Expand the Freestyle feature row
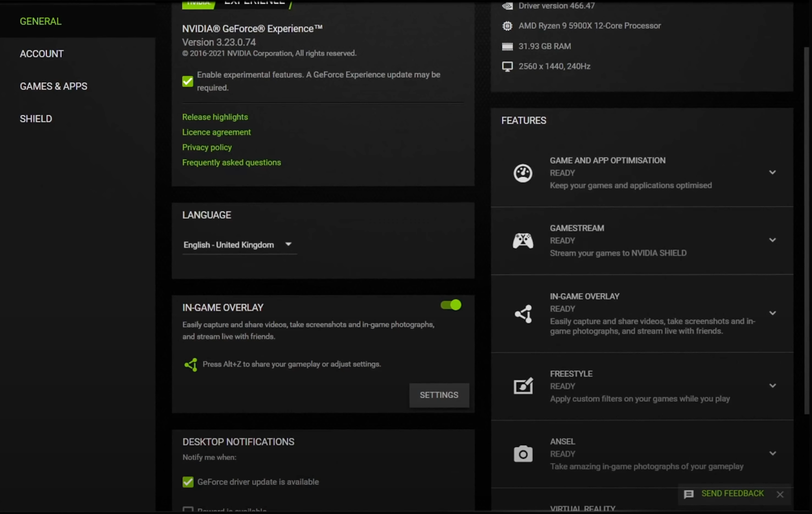This screenshot has width=812, height=514. pos(772,385)
